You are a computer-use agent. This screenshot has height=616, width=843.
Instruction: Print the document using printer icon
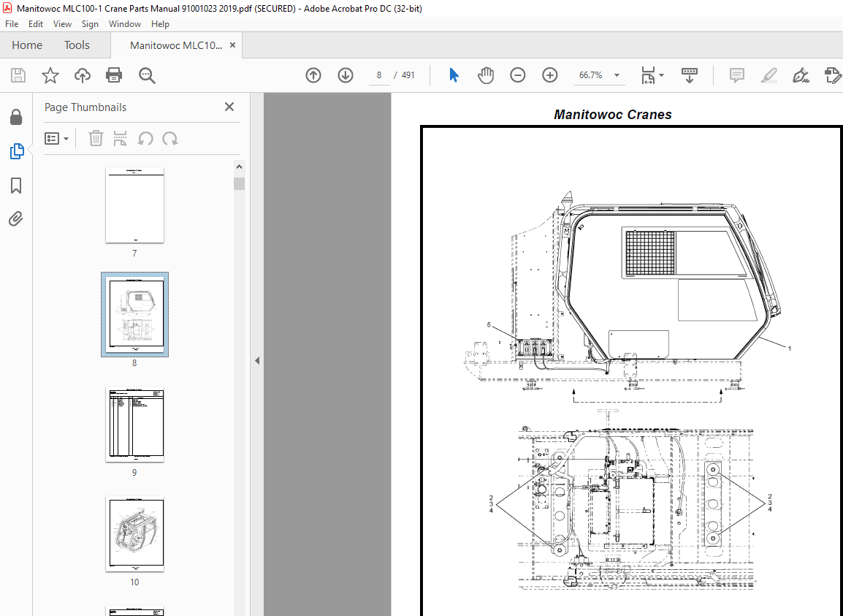[114, 75]
